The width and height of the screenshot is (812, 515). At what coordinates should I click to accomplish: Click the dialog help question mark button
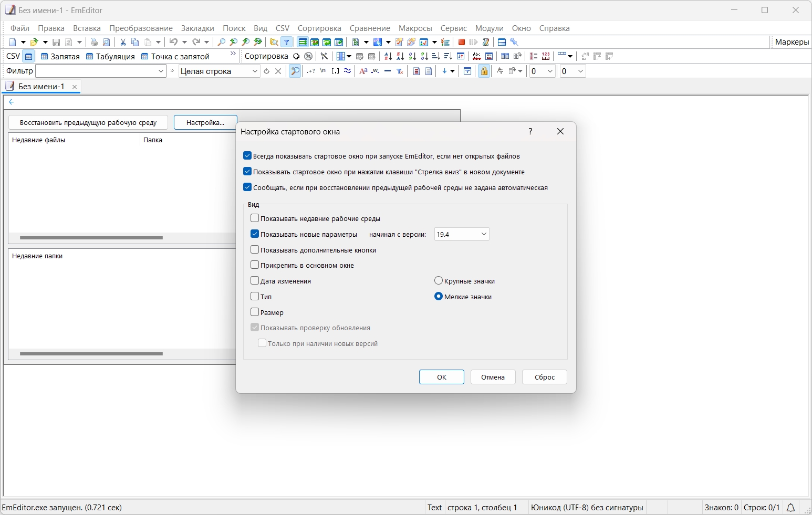[x=530, y=131]
